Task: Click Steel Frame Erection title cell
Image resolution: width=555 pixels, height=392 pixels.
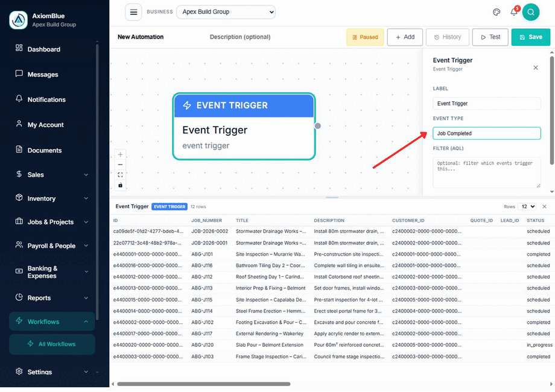Action: tap(270, 311)
